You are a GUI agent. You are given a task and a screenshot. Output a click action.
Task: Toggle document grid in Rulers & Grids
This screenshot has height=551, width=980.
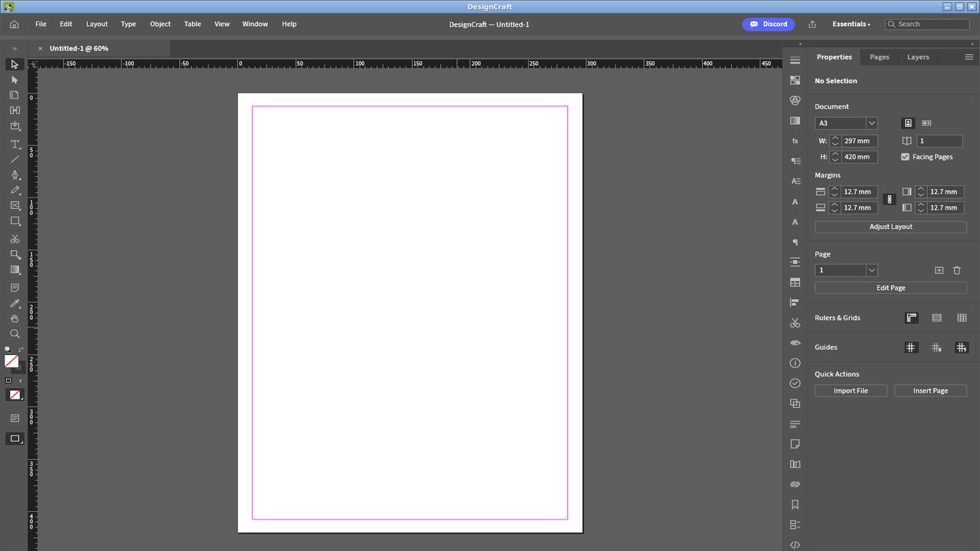(x=962, y=318)
